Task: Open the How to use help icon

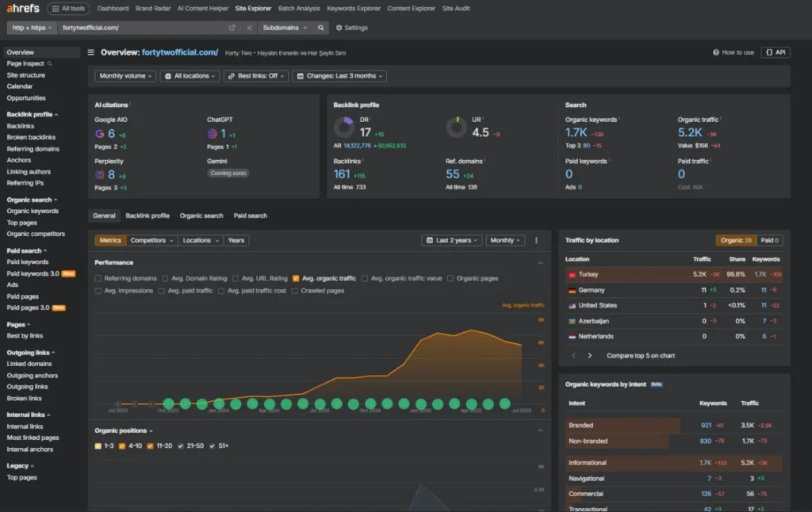Action: (x=718, y=52)
